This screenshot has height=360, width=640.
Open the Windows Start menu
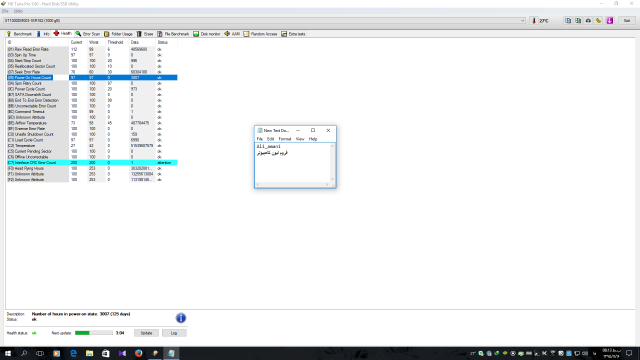click(x=8, y=353)
